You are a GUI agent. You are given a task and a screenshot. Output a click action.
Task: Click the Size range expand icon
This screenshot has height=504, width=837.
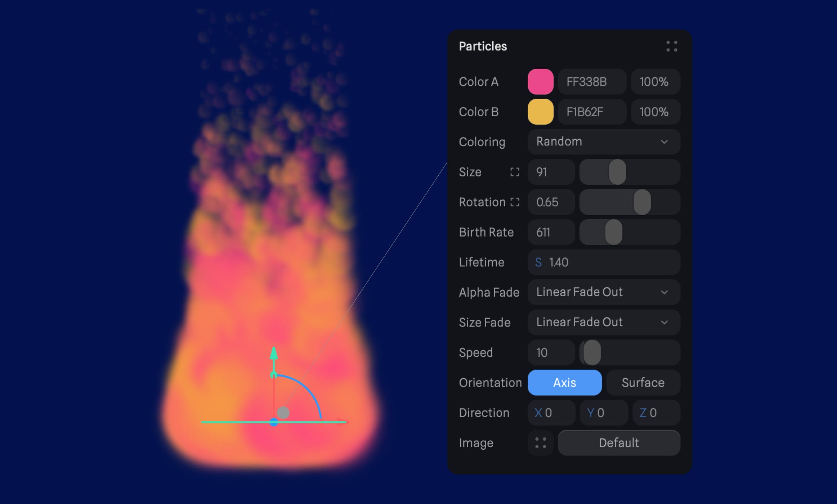point(515,172)
